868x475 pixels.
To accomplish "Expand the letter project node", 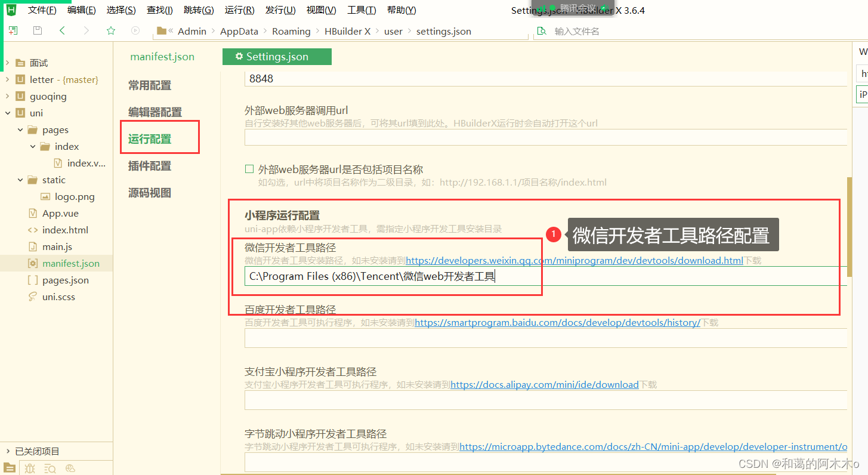I will (x=8, y=79).
